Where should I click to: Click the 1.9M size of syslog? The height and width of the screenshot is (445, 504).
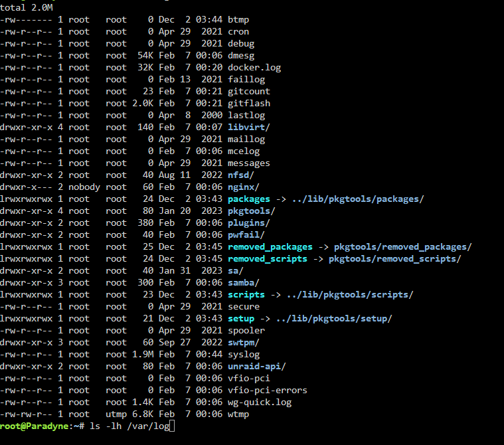pyautogui.click(x=143, y=354)
